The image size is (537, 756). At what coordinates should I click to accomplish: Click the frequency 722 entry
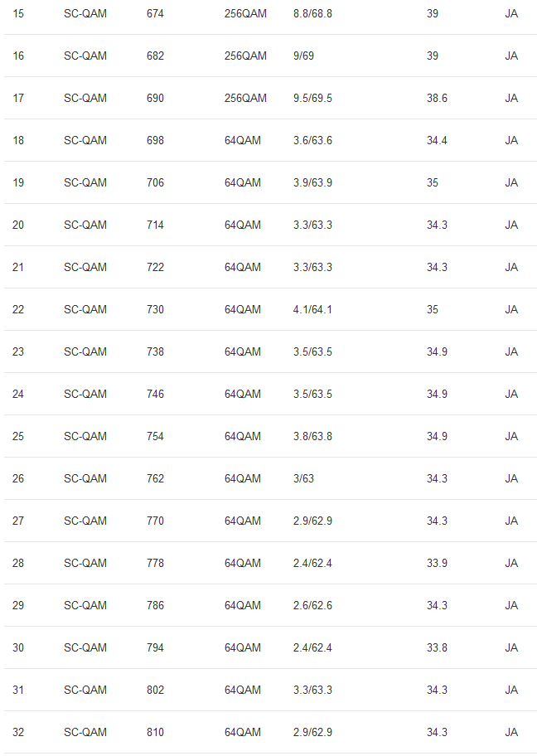pyautogui.click(x=155, y=267)
